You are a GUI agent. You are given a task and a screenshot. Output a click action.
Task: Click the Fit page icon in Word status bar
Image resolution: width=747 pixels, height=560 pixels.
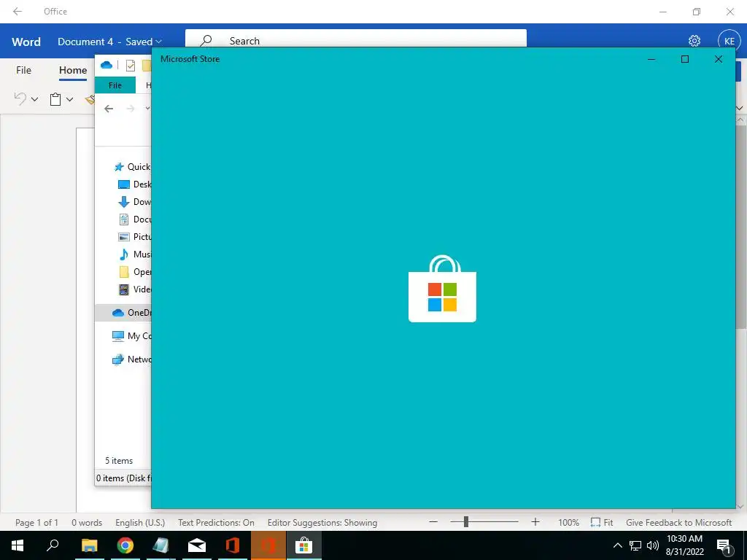coord(595,522)
